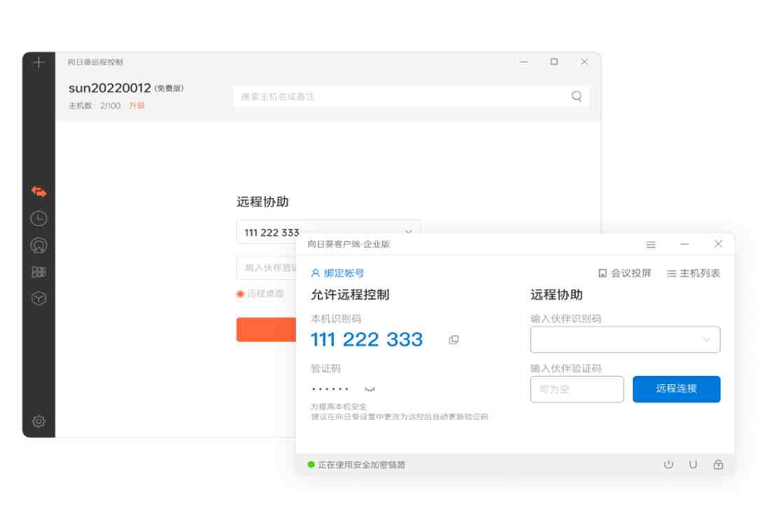
Task: Open the hamburger menu in the client window
Action: (x=651, y=244)
